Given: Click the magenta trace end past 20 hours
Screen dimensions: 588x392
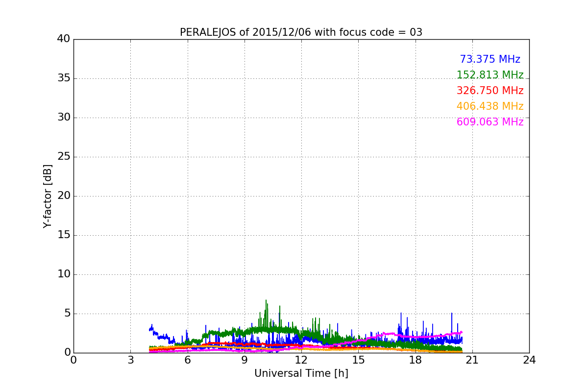Looking at the screenshot, I should click(x=461, y=332).
